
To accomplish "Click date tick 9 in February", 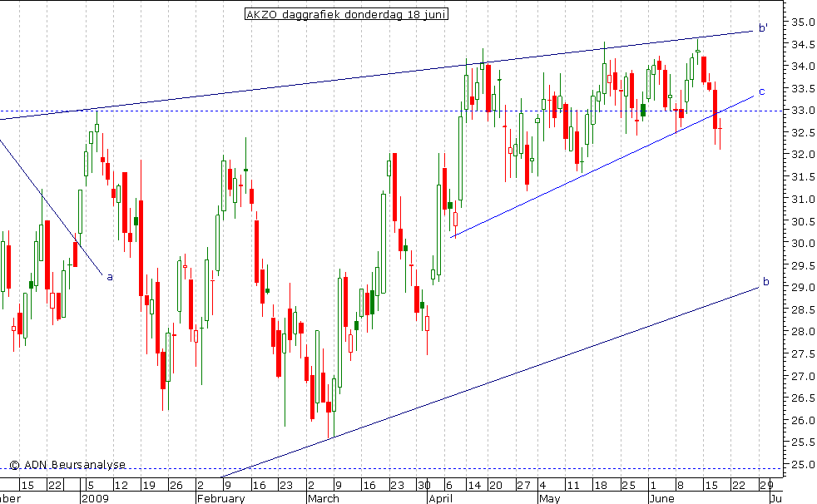I will (x=228, y=485).
